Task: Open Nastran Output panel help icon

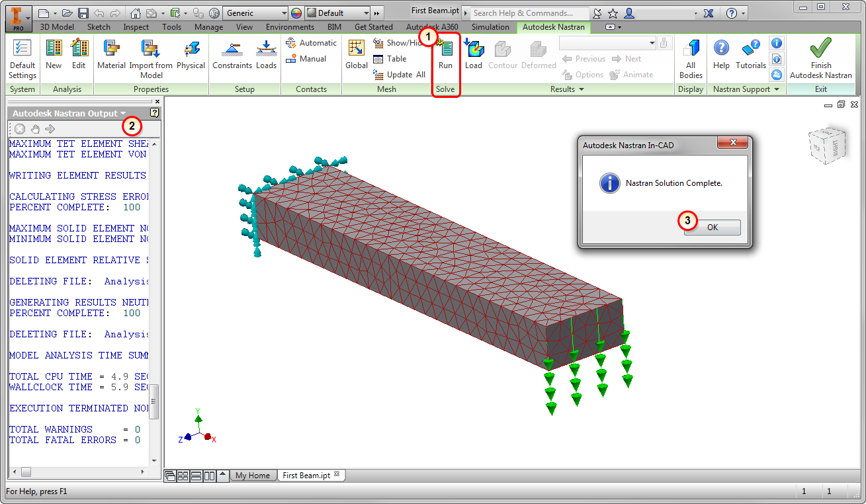Action: [x=154, y=113]
